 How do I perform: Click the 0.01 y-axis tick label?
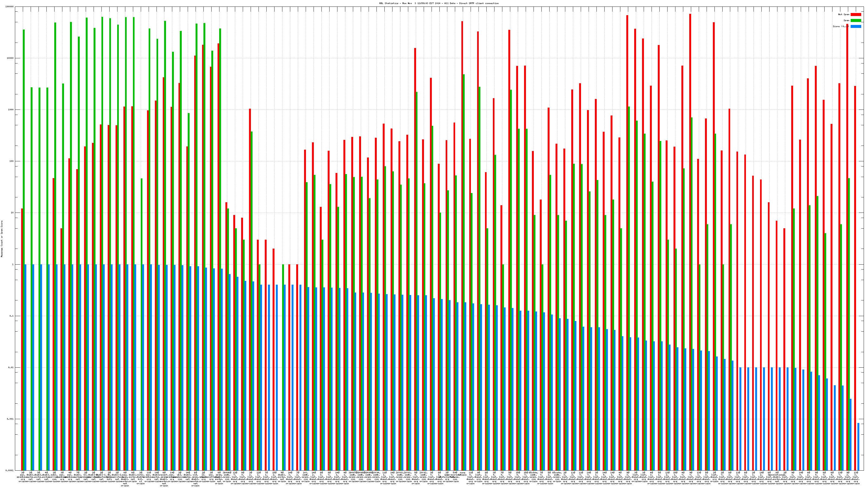(x=11, y=367)
